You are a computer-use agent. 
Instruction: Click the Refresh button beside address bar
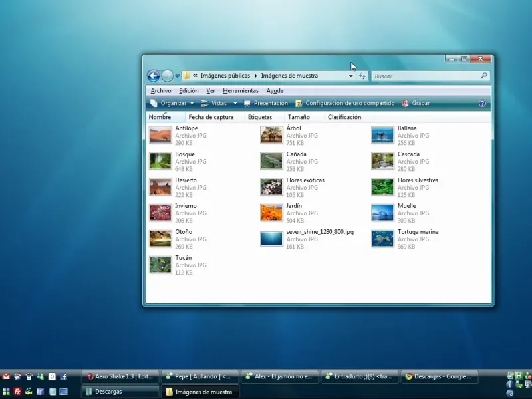tap(362, 76)
